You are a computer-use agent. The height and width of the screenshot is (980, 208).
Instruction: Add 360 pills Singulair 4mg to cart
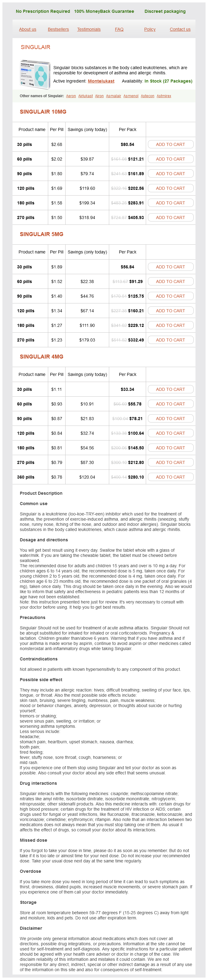(x=170, y=477)
